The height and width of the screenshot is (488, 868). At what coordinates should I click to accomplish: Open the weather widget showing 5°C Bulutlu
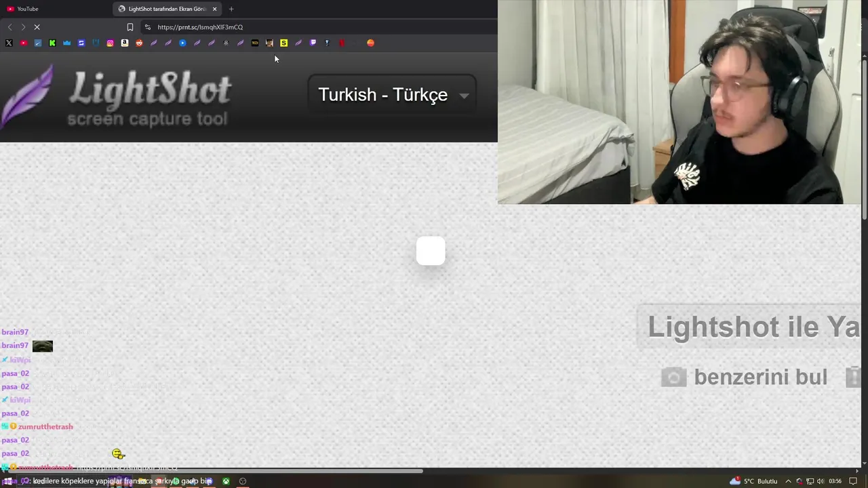753,481
